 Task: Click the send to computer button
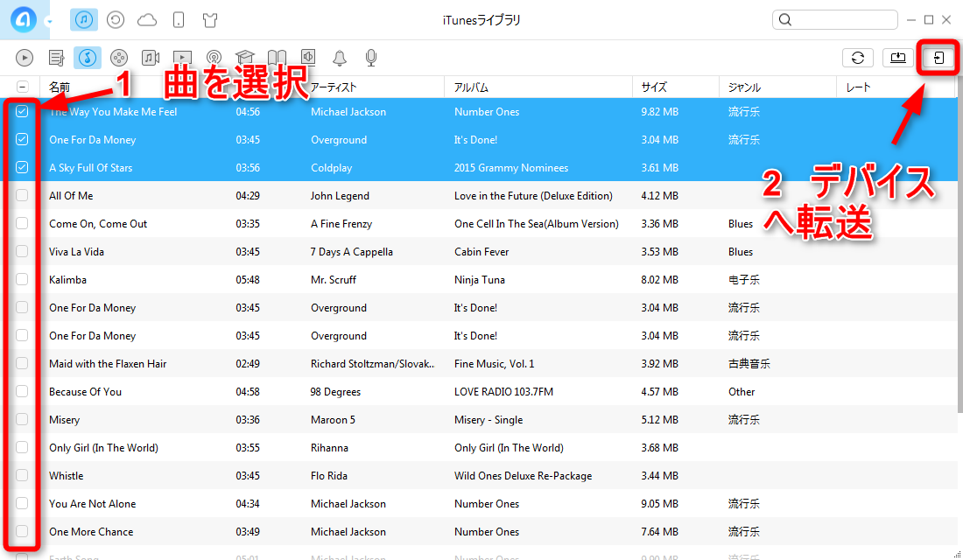coord(898,58)
